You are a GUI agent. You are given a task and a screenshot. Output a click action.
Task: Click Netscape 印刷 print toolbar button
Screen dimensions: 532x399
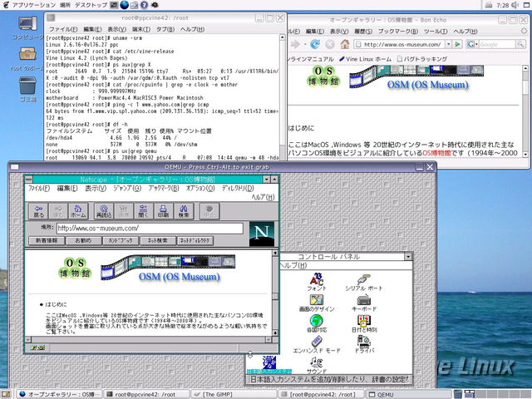[163, 211]
